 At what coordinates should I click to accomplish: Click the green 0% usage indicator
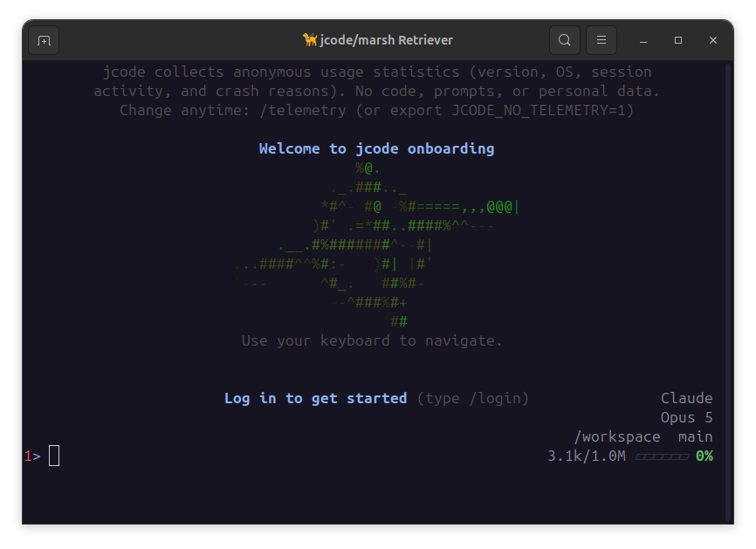coord(704,456)
